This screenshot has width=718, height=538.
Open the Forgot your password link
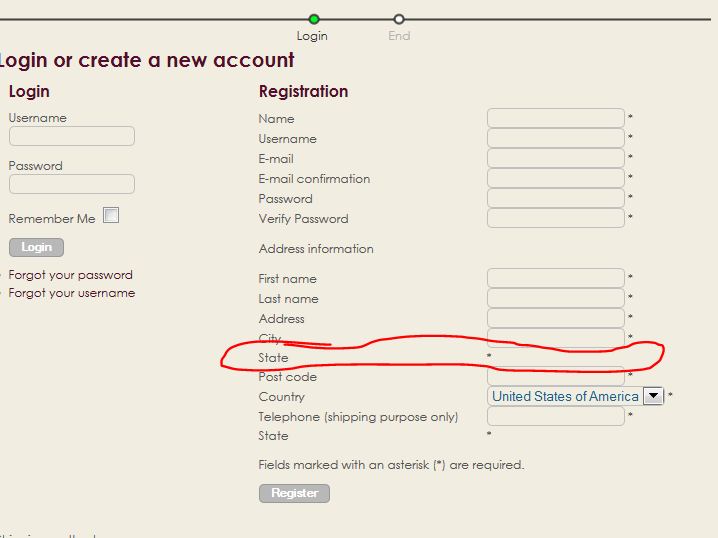[70, 275]
